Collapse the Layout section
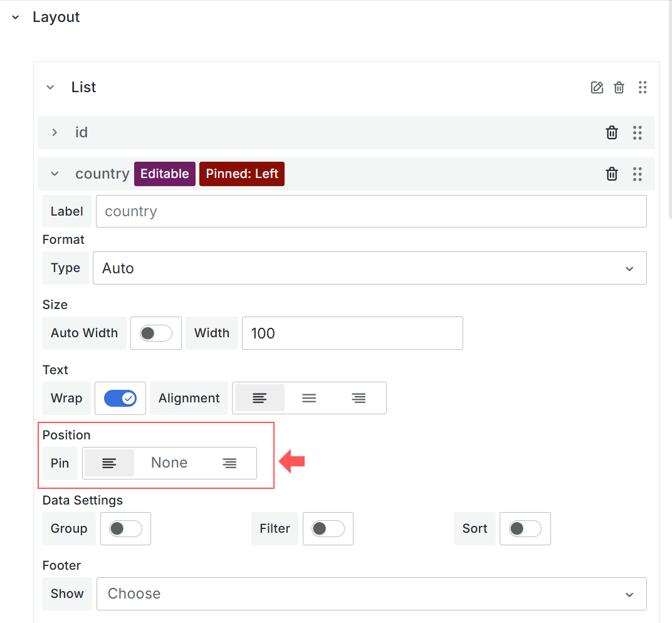This screenshot has height=623, width=672. pos(16,18)
